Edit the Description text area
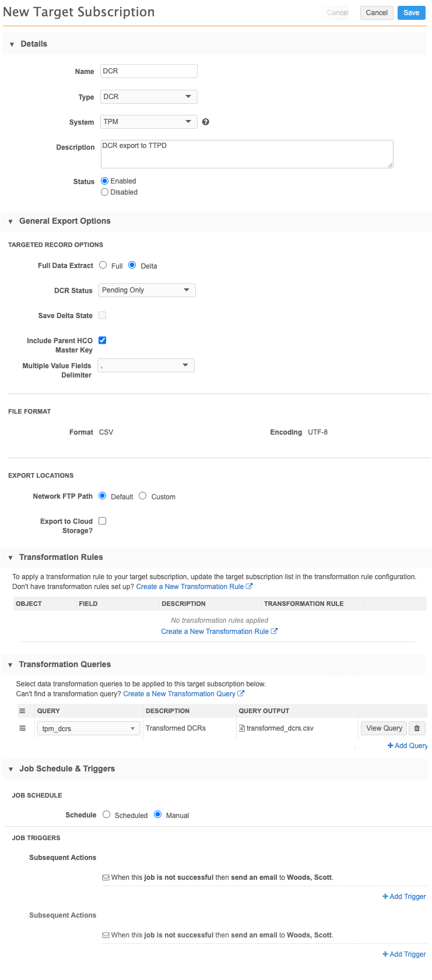Viewport: 432px width, 980px height. point(247,154)
